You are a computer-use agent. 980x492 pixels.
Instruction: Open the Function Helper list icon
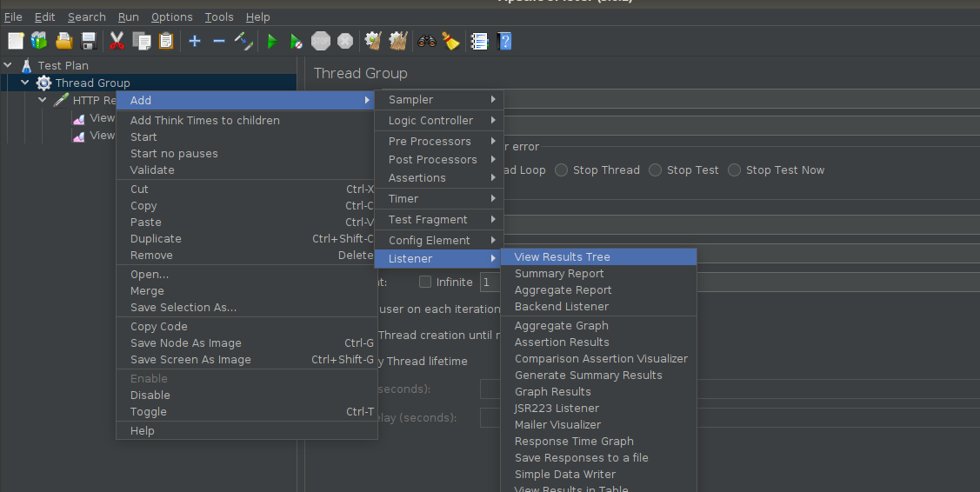coord(479,41)
